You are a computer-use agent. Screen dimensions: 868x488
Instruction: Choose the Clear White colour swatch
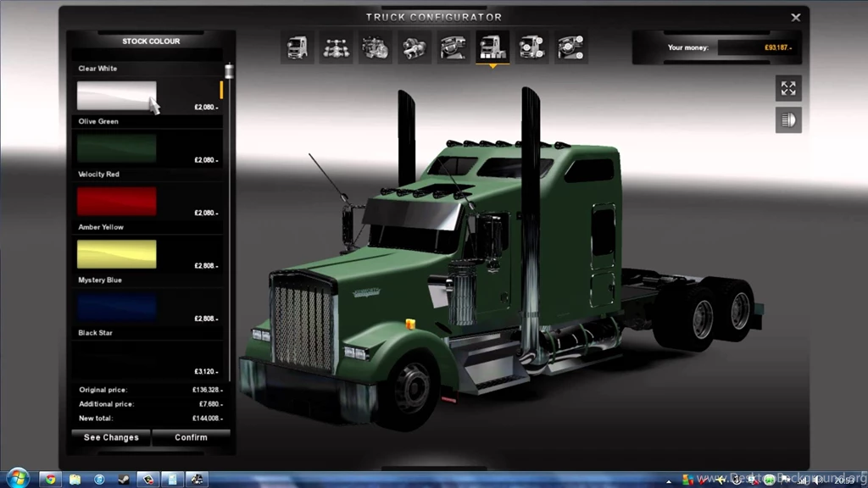tap(117, 96)
